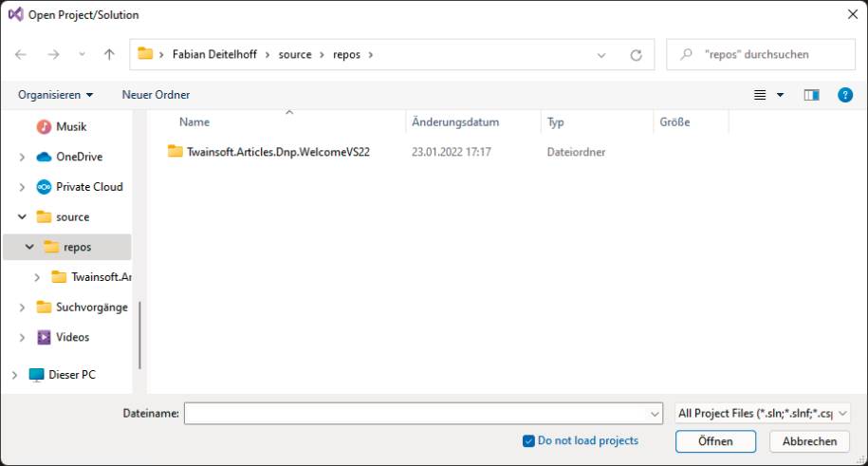Click the Twainsoft.Articles folder icon in file list
The width and height of the screenshot is (868, 466).
click(x=175, y=151)
